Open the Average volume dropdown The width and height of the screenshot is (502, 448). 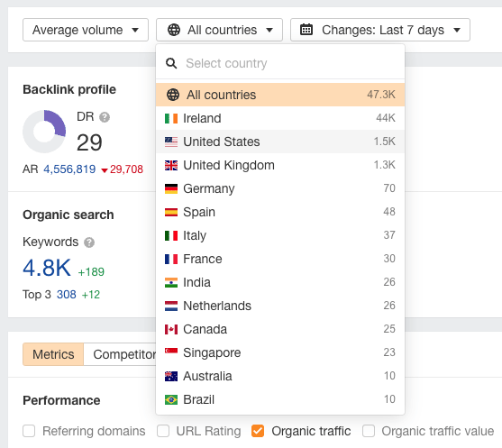(x=86, y=30)
